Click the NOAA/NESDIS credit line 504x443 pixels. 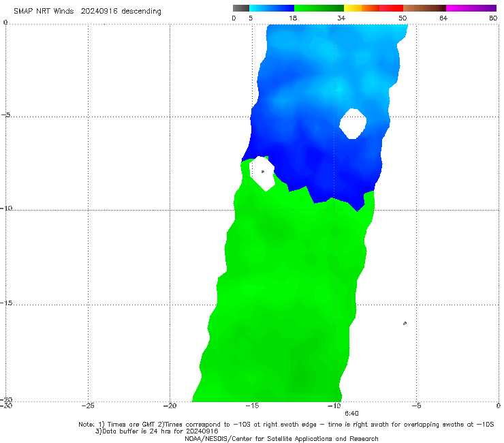coord(281,438)
